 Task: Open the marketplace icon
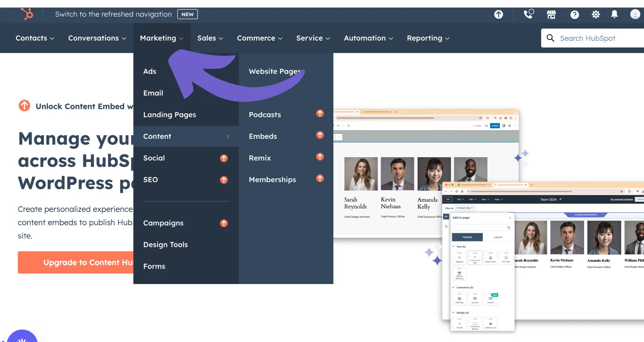coord(551,14)
